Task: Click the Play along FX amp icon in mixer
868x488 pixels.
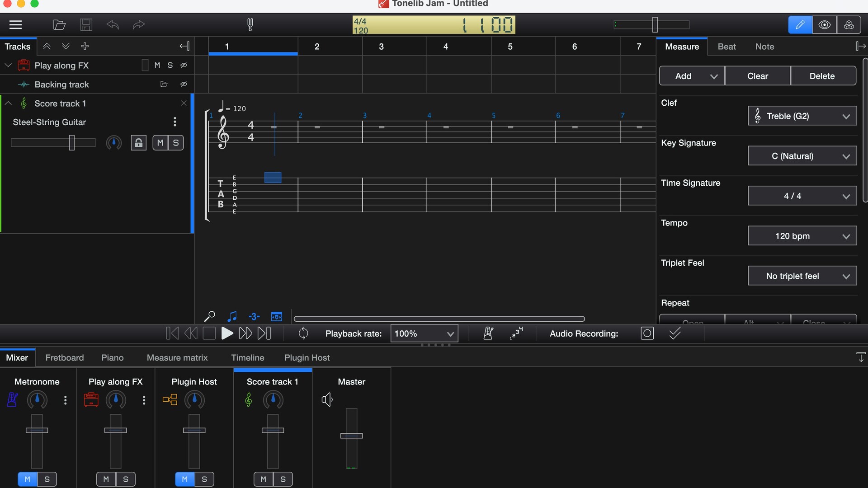Action: (91, 400)
